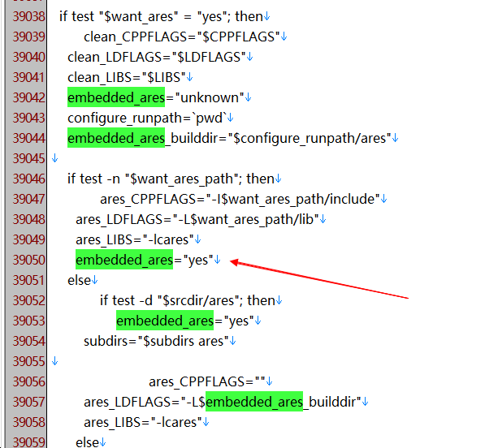Click the else keyword on line 39051
This screenshot has height=448, width=498.
pos(79,280)
